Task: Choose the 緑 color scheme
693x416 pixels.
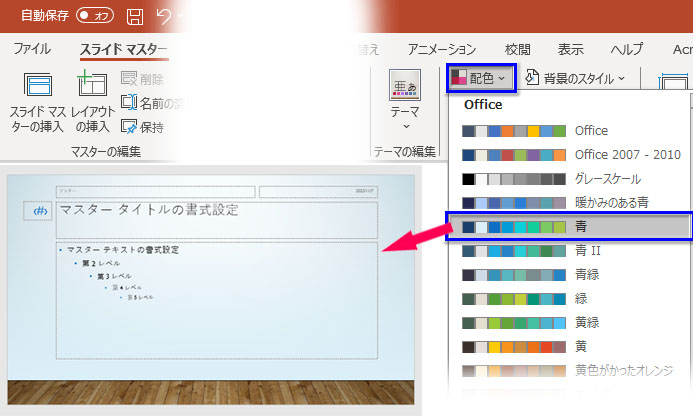Action: pos(570,298)
